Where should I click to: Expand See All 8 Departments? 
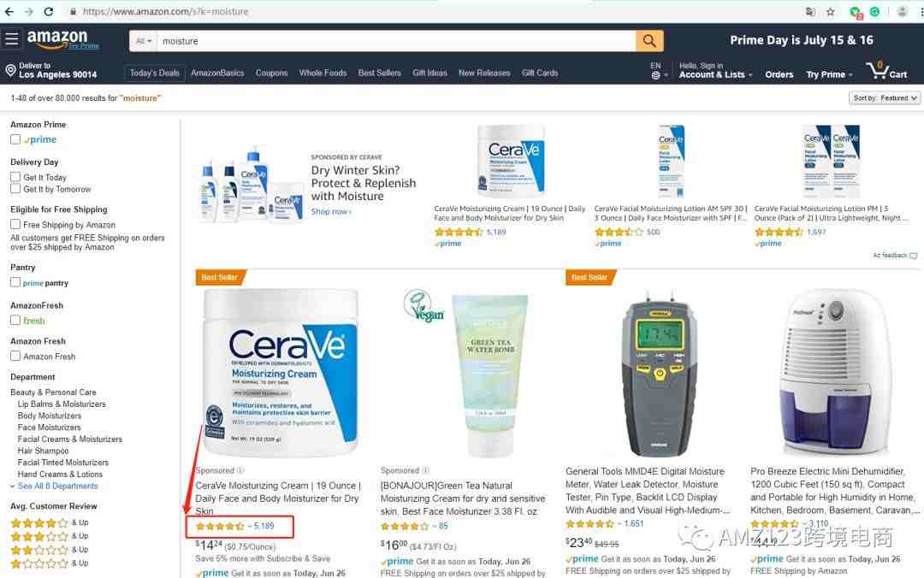click(x=58, y=487)
